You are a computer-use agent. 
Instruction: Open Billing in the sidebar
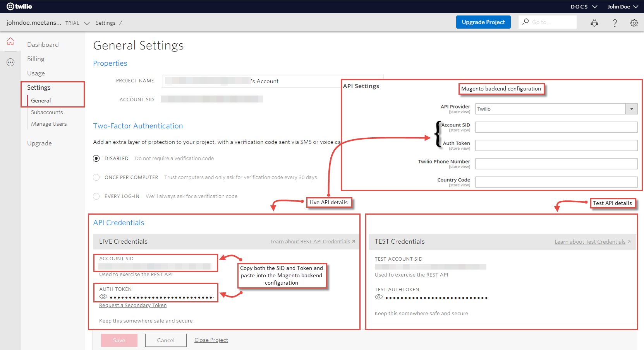(x=36, y=59)
